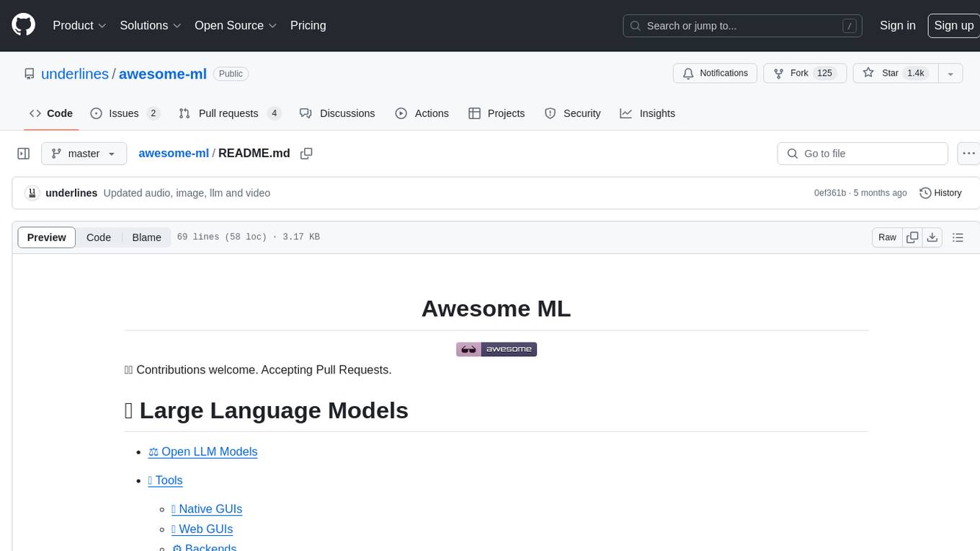Viewport: 980px width, 551px height.
Task: Open the Tools link
Action: point(165,480)
